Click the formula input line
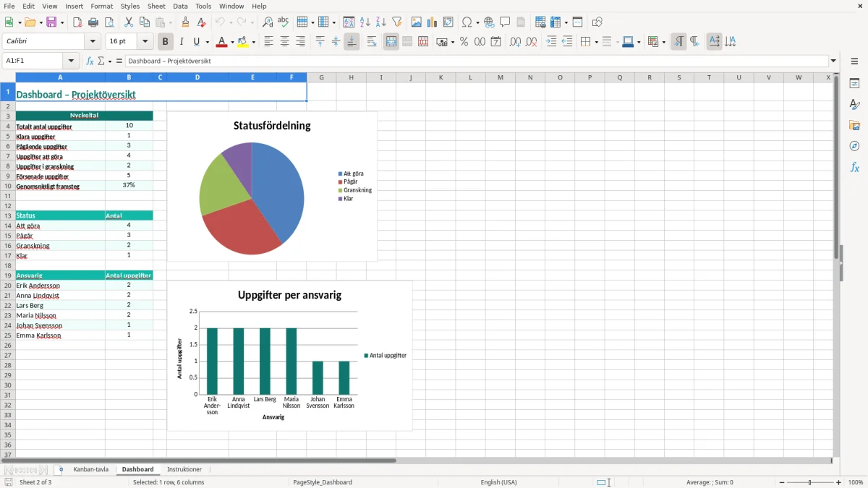Image resolution: width=868 pixels, height=488 pixels. coord(477,61)
